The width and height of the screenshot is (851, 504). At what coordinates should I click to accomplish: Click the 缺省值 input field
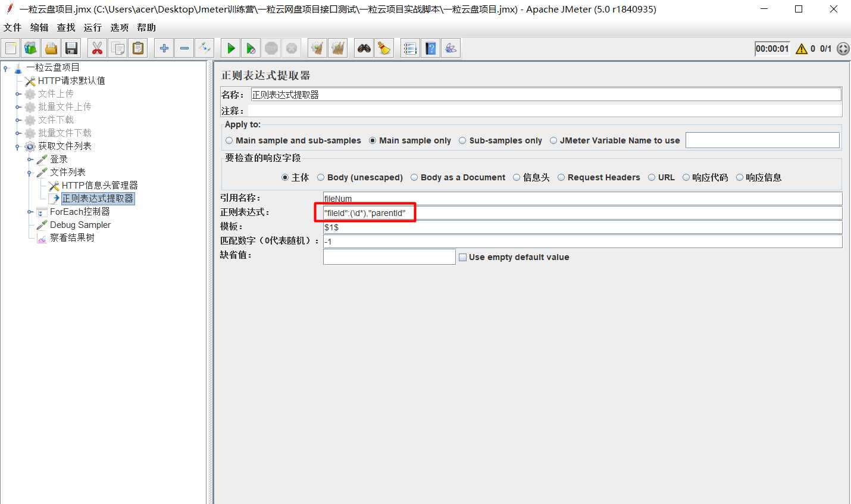389,256
